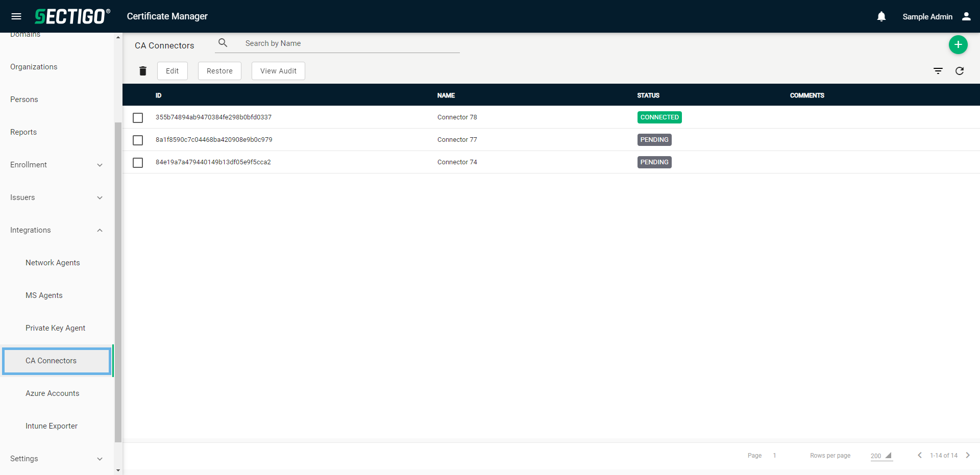This screenshot has height=475, width=980.
Task: Click the Edit button
Action: pyautogui.click(x=173, y=71)
